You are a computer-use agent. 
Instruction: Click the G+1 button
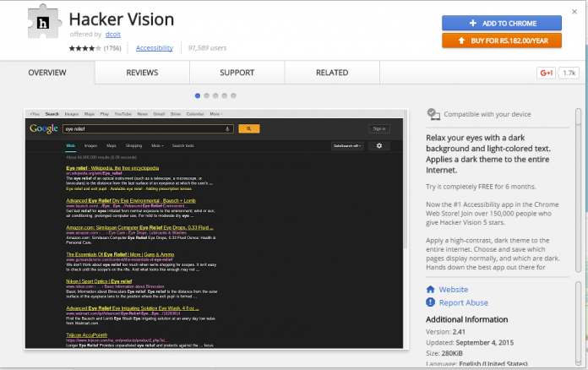pos(546,73)
